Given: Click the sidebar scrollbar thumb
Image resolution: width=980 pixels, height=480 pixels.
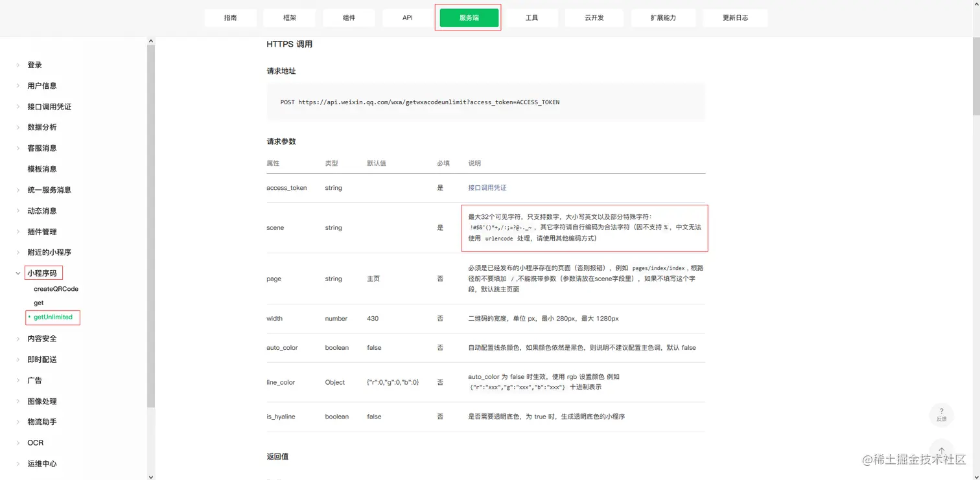Looking at the screenshot, I should pos(151,227).
